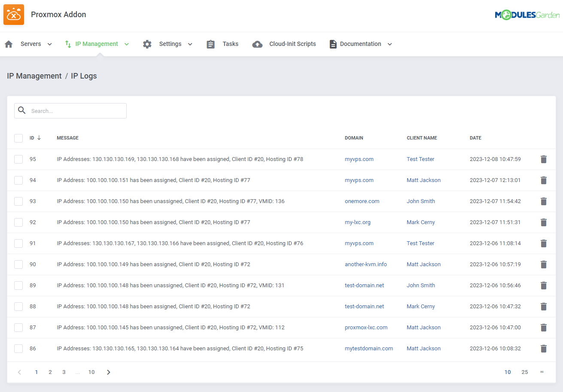Go to next page with right chevron
563x392 pixels.
click(x=109, y=372)
